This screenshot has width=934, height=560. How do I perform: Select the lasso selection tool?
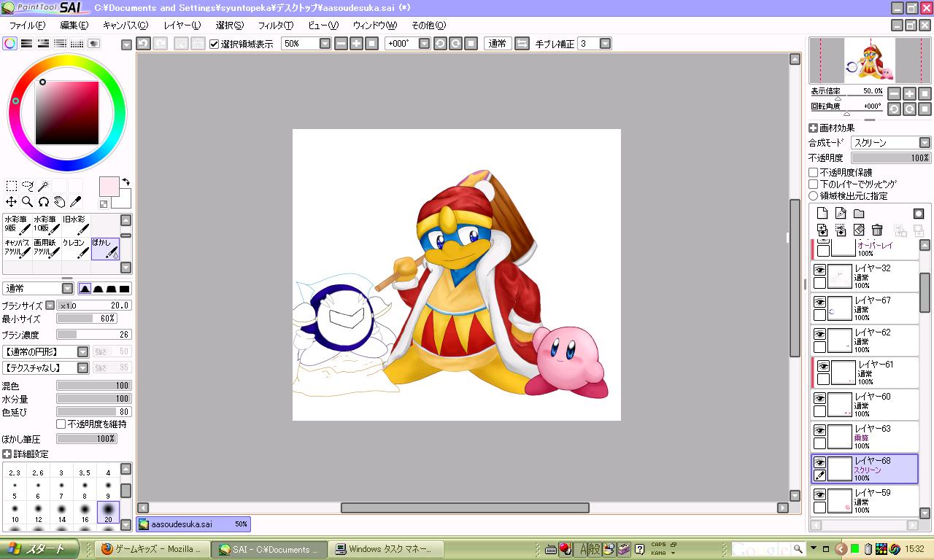(x=28, y=186)
